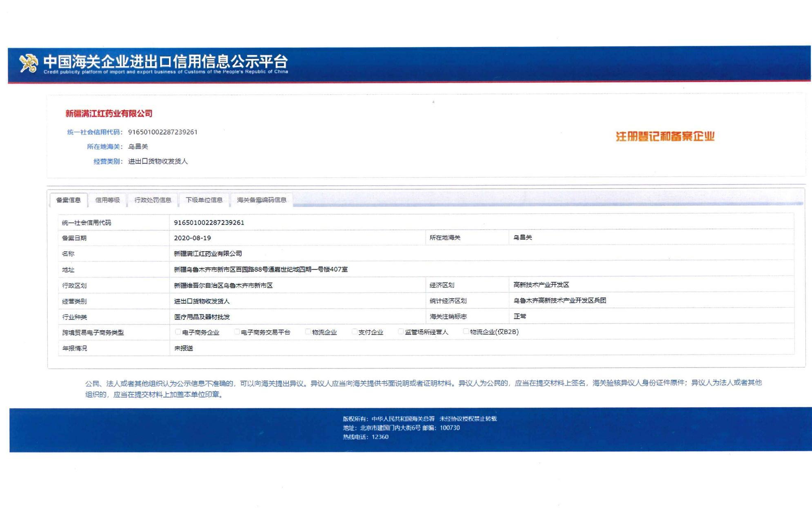Click the footer copyright line 版权所有

[420, 419]
